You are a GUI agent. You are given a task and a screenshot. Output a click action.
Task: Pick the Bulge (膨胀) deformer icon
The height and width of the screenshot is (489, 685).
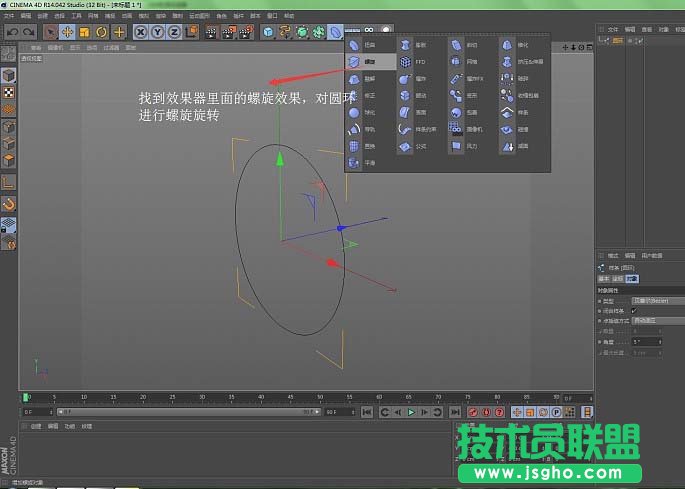click(405, 45)
